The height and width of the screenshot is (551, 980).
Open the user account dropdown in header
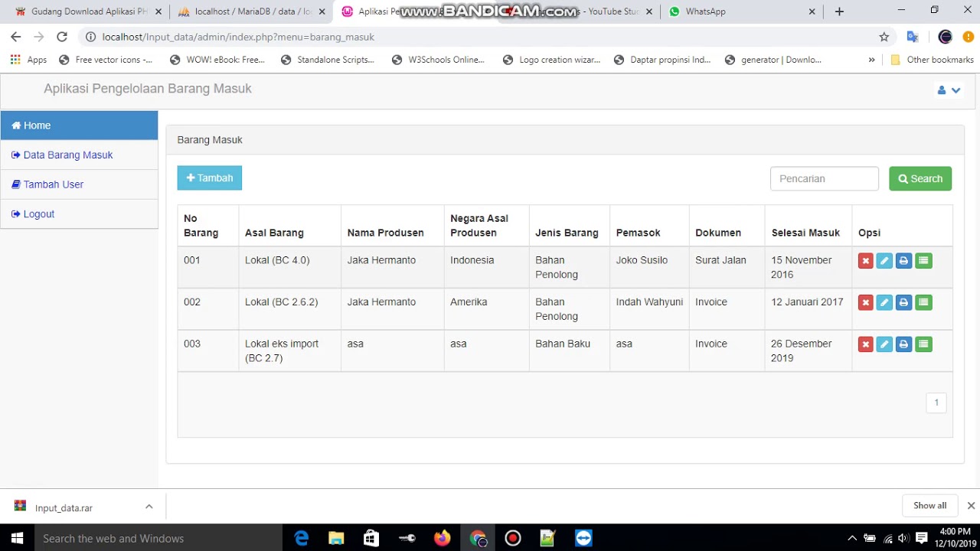[x=949, y=90]
